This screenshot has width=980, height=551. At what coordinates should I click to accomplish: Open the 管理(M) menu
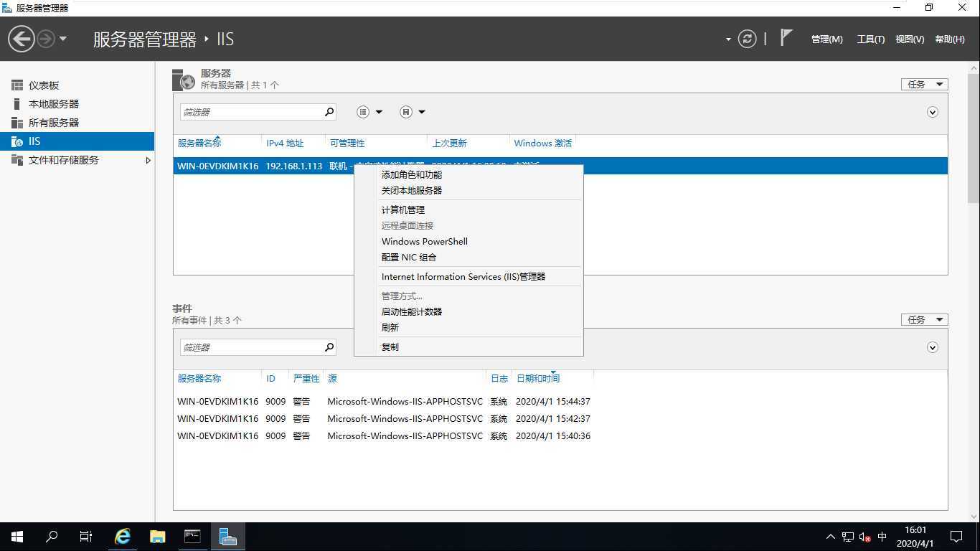(x=826, y=39)
